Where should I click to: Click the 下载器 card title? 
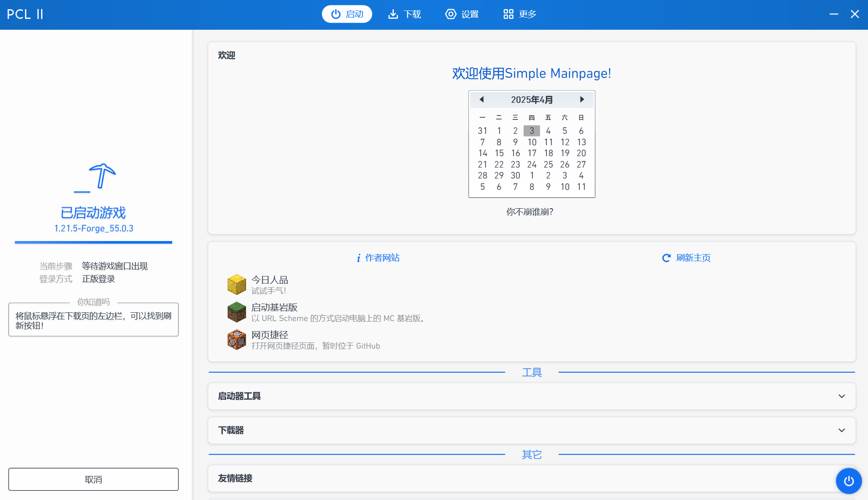231,430
